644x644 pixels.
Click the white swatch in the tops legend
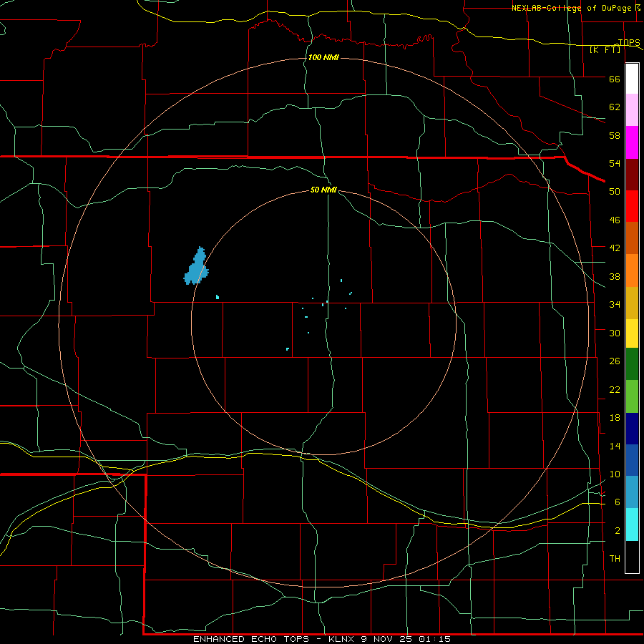pyautogui.click(x=632, y=79)
